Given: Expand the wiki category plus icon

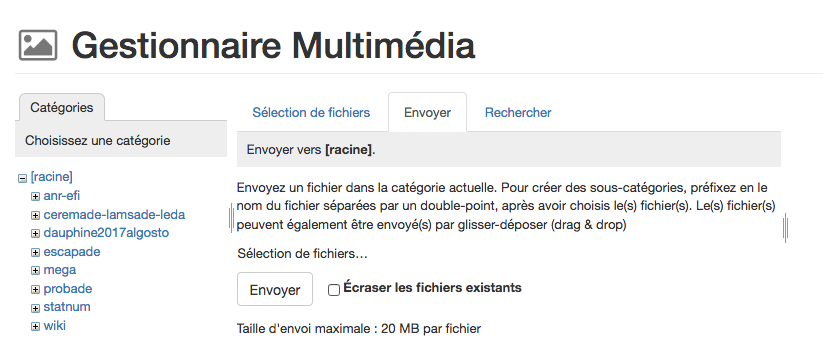Looking at the screenshot, I should 35,326.
